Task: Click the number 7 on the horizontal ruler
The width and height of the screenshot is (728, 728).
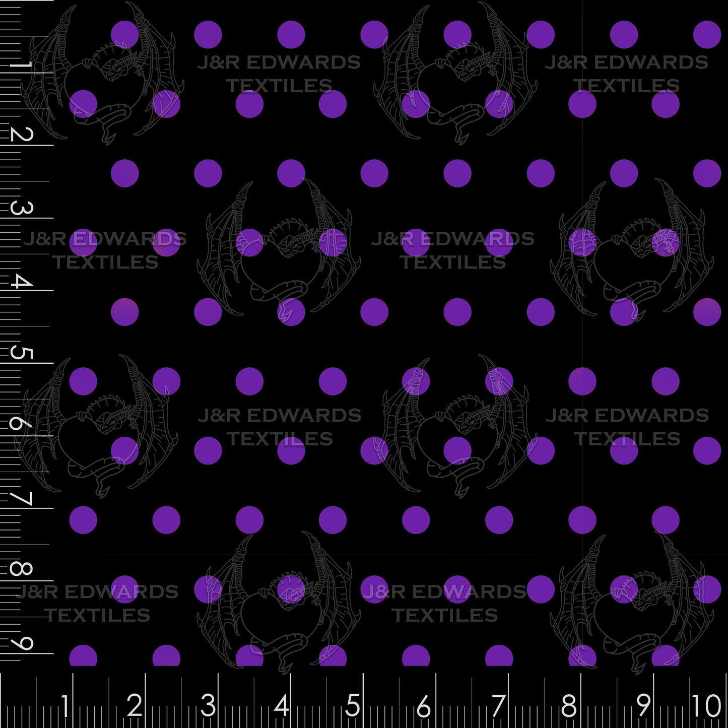Action: click(x=498, y=706)
